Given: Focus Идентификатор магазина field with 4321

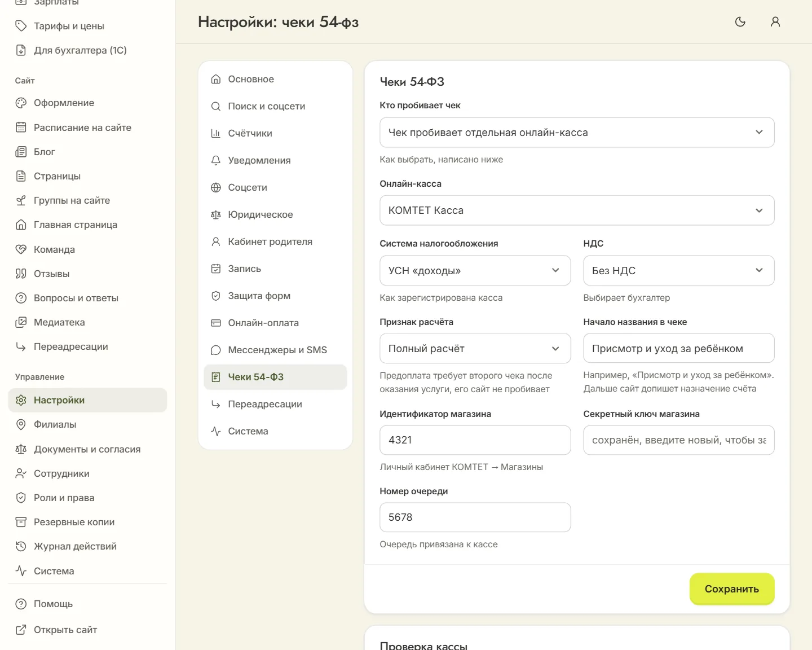Looking at the screenshot, I should (x=475, y=440).
